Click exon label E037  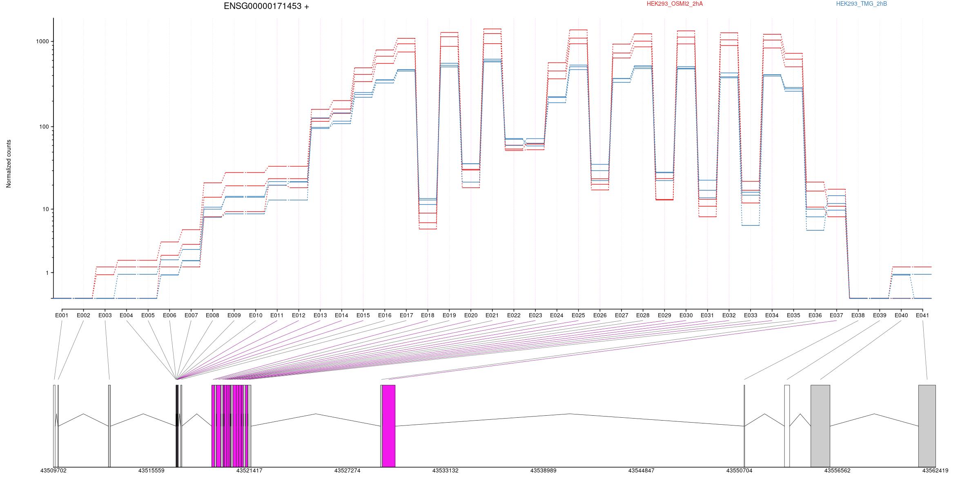click(x=836, y=315)
